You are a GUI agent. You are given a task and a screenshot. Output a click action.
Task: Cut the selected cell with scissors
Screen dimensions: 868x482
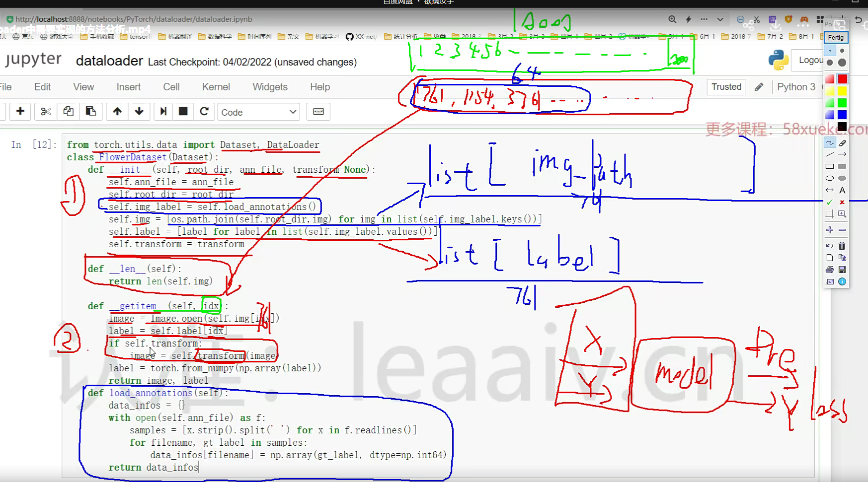coord(46,111)
